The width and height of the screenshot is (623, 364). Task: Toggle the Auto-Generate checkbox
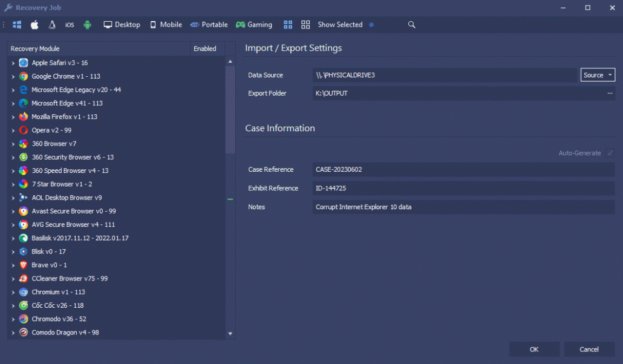pos(610,153)
